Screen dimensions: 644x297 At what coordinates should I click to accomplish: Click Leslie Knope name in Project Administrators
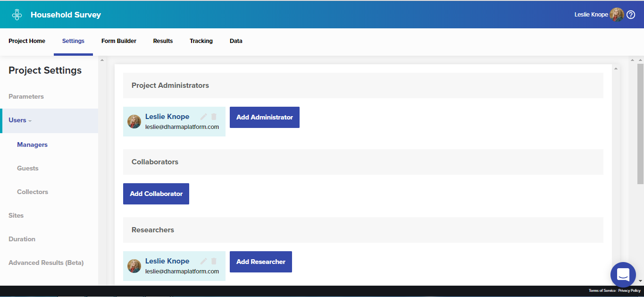coord(167,117)
